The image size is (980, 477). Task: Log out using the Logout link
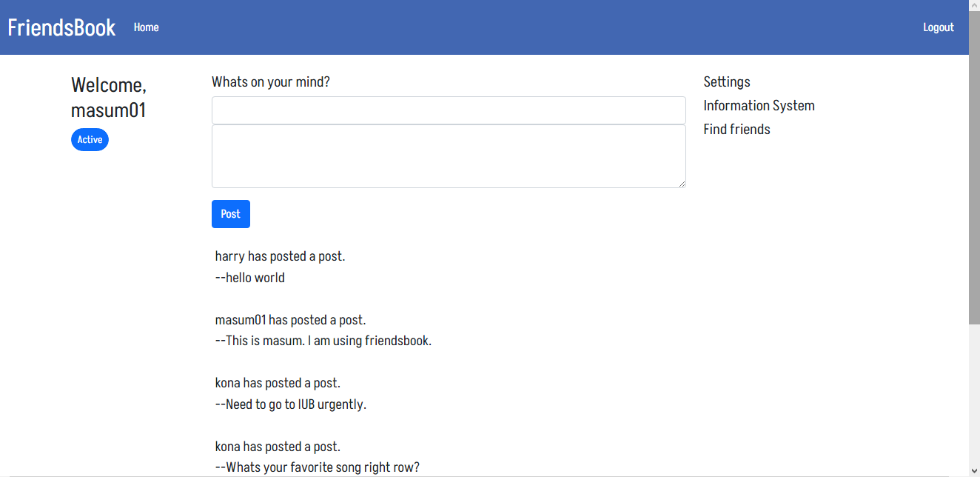coord(938,27)
